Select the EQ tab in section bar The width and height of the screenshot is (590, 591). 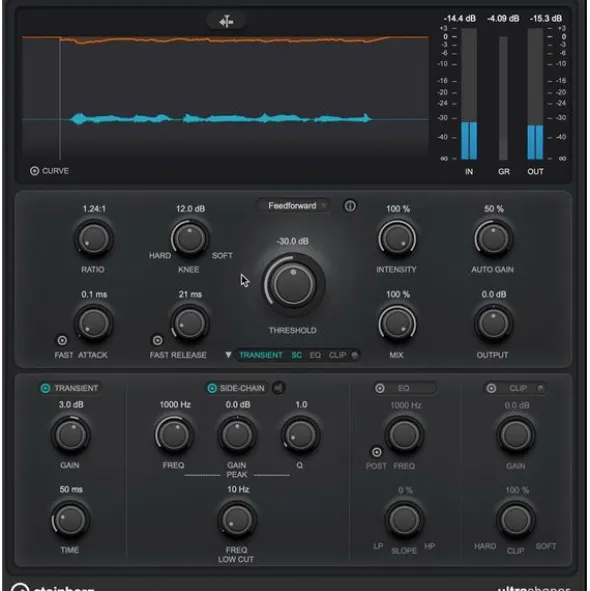(315, 355)
